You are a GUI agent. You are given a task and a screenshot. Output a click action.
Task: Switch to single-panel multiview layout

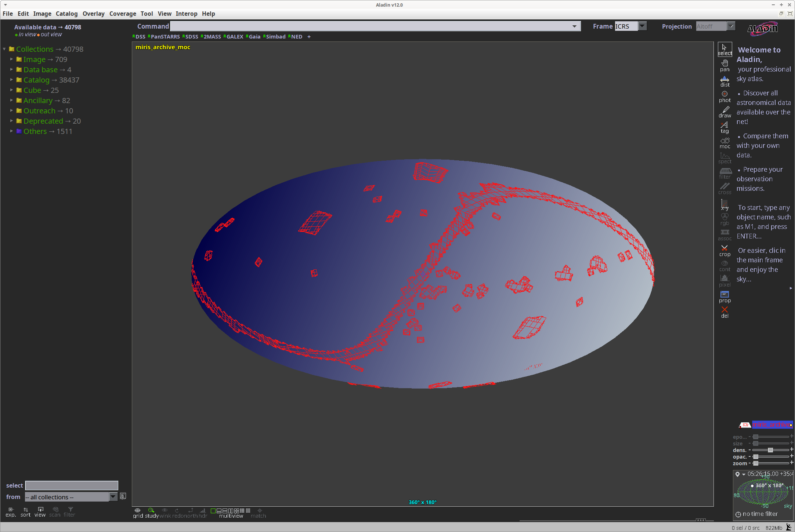click(213, 511)
